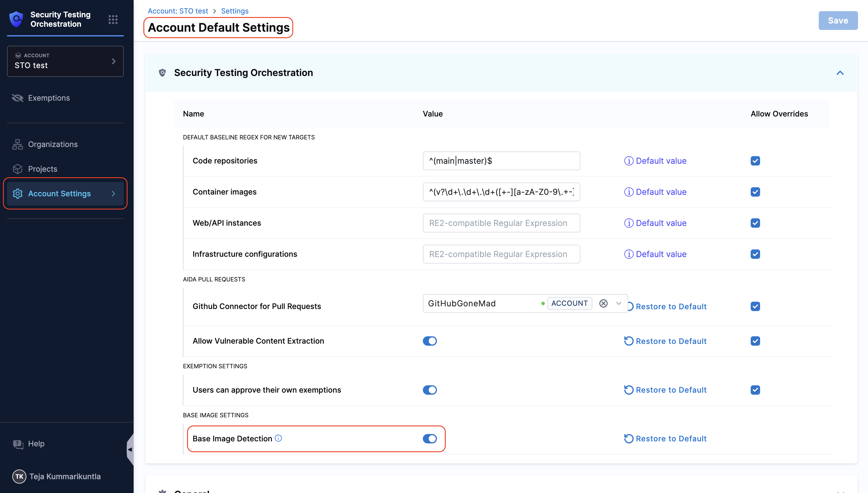Click the Exemptions eye-slash icon
868x493 pixels.
(18, 98)
